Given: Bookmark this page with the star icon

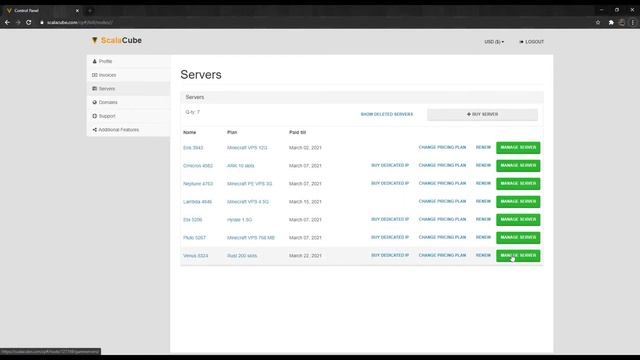Looking at the screenshot, I should [x=598, y=22].
